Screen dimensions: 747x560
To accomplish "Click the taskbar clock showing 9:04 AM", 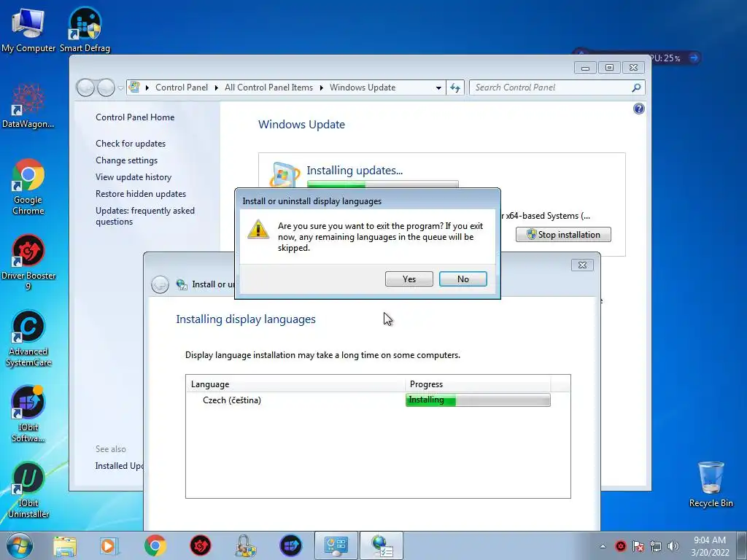I will tap(710, 545).
